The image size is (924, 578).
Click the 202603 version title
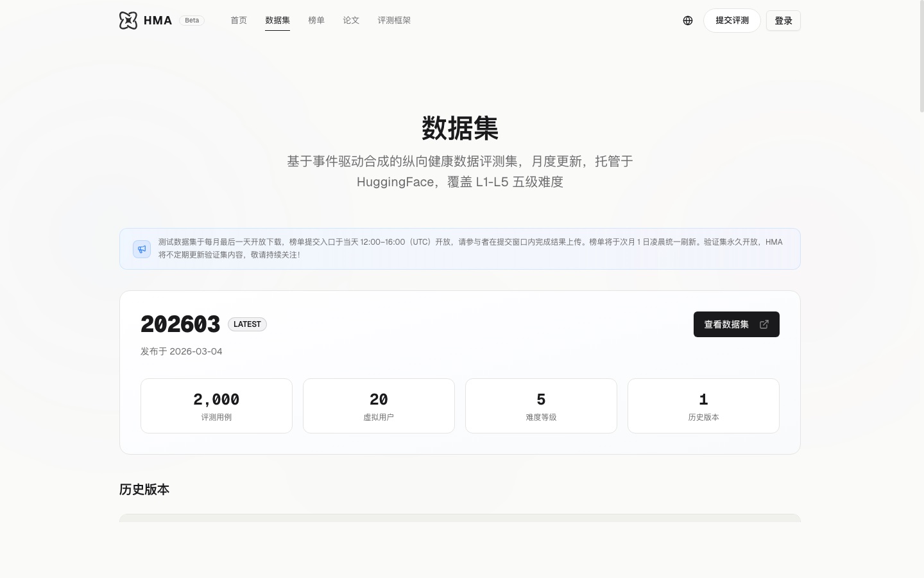(180, 324)
